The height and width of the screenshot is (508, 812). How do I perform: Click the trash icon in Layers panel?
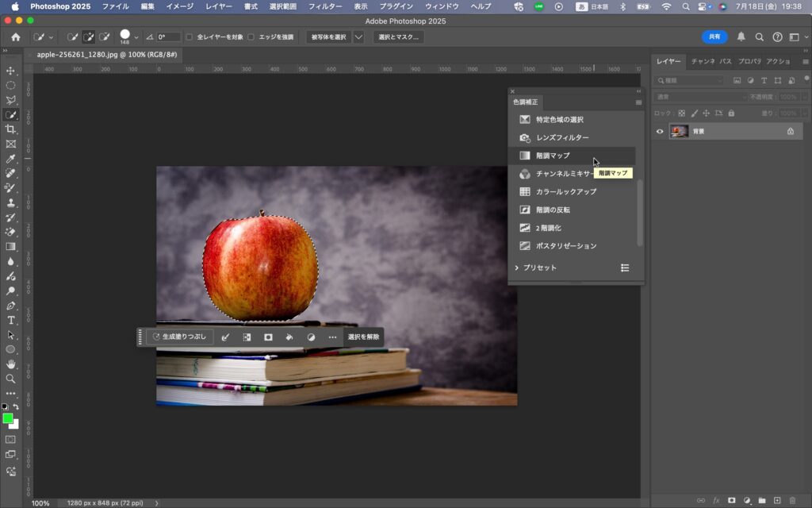click(792, 500)
